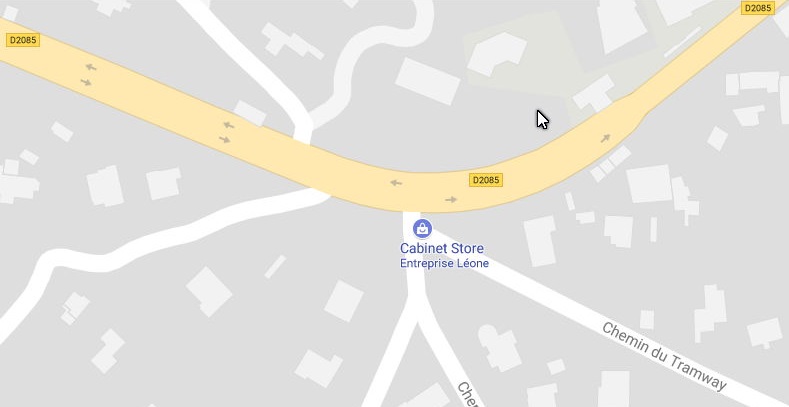Click the left-pointing lane arrow nearest the upper-left D2085 badge

(x=91, y=67)
